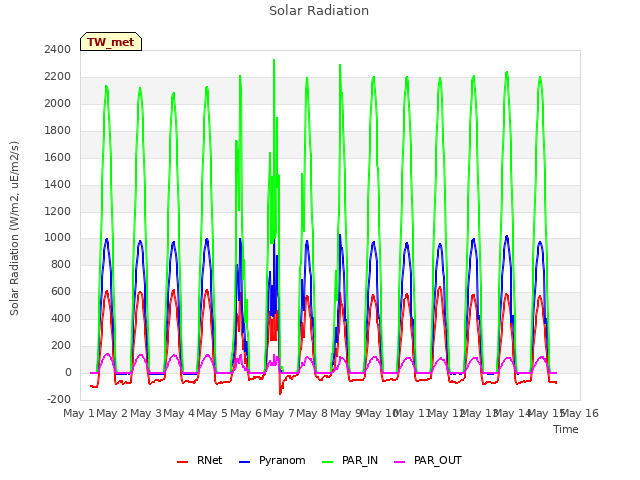Click the 2200 y-axis tick label

tap(58, 77)
